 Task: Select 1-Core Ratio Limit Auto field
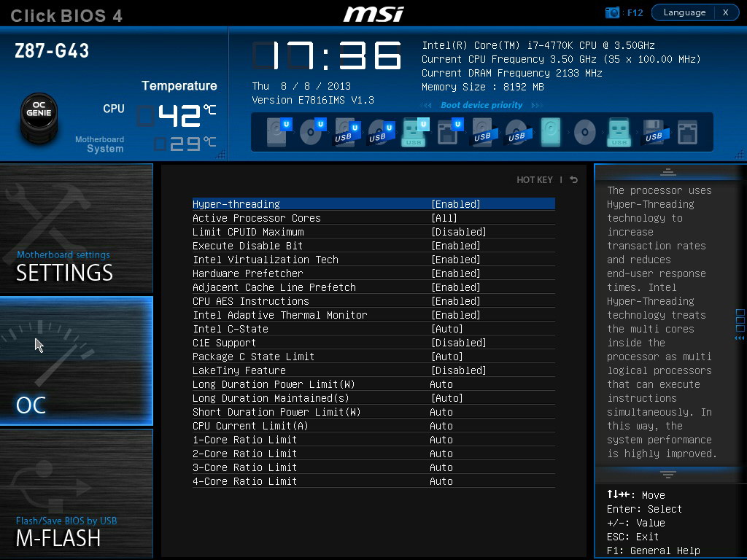441,439
